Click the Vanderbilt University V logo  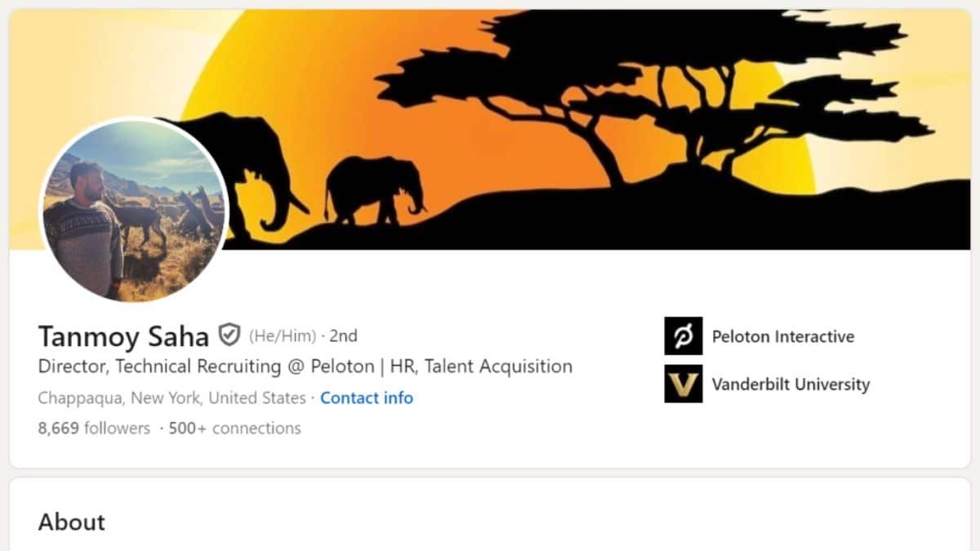[683, 384]
